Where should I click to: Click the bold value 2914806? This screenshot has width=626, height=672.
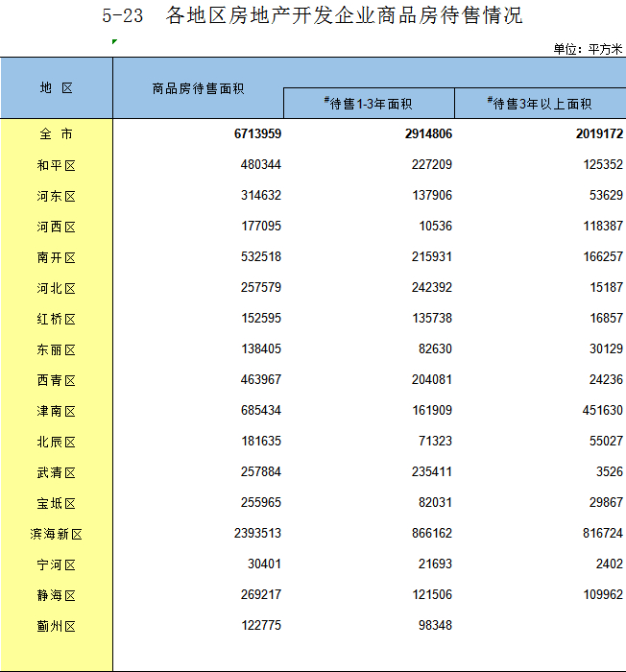tap(428, 133)
